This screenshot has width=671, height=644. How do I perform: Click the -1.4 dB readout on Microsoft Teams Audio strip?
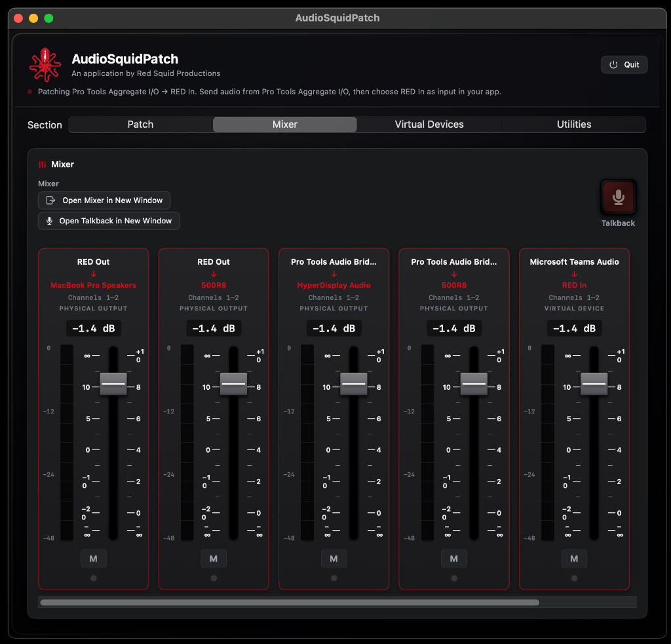coord(574,328)
